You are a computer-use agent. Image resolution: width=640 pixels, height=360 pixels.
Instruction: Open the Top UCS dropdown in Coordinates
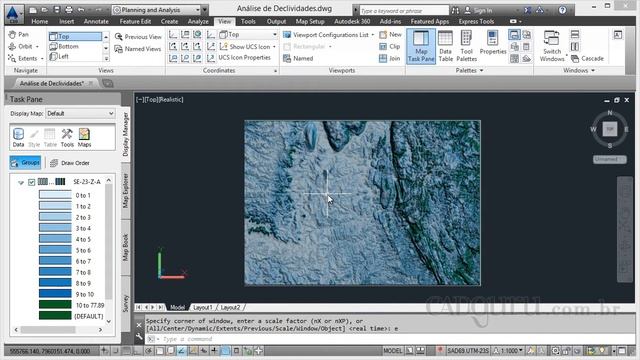[x=248, y=35]
